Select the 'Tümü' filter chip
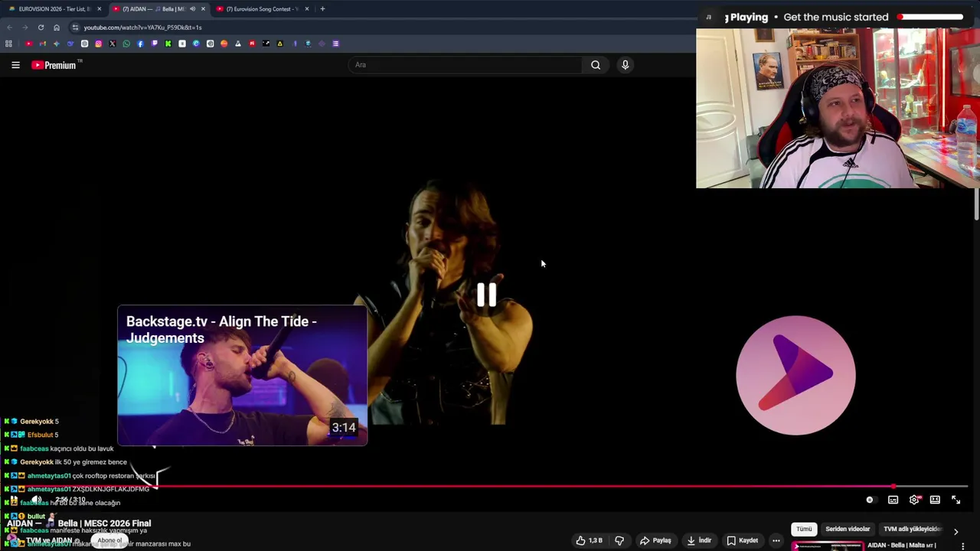Screen dimensions: 980x551 point(804,529)
